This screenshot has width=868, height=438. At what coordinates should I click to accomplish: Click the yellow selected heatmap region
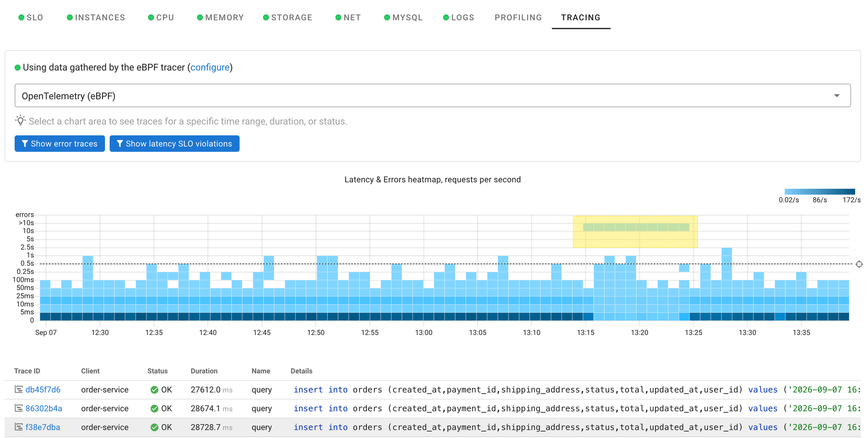coord(635,232)
